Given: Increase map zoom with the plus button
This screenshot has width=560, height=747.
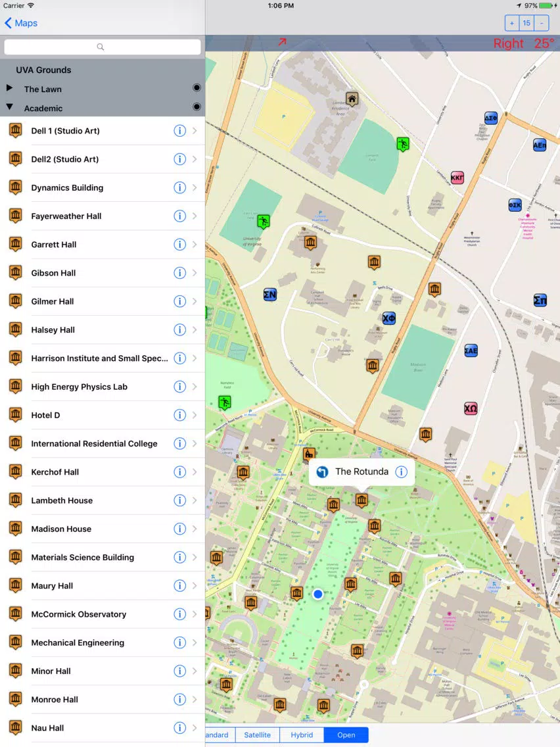Looking at the screenshot, I should [512, 23].
